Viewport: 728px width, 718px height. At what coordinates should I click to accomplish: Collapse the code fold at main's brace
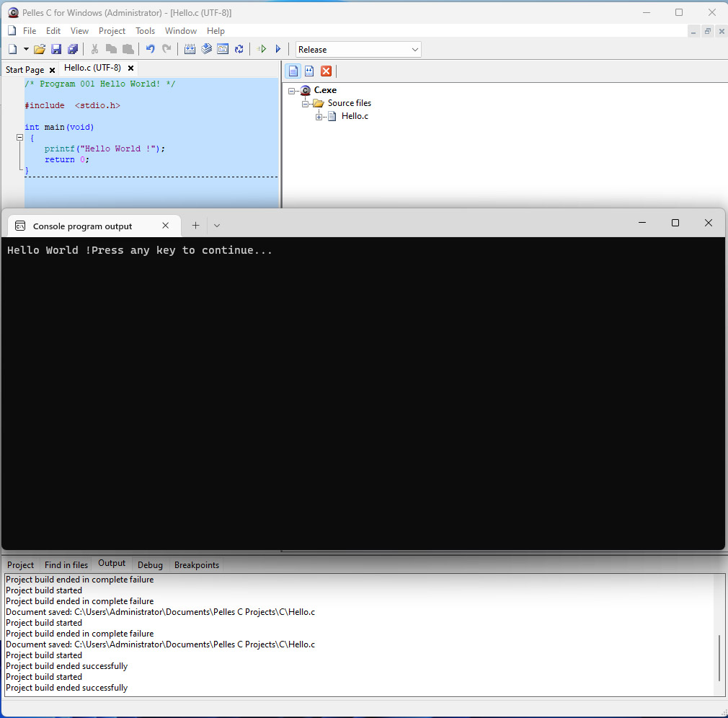(x=20, y=138)
